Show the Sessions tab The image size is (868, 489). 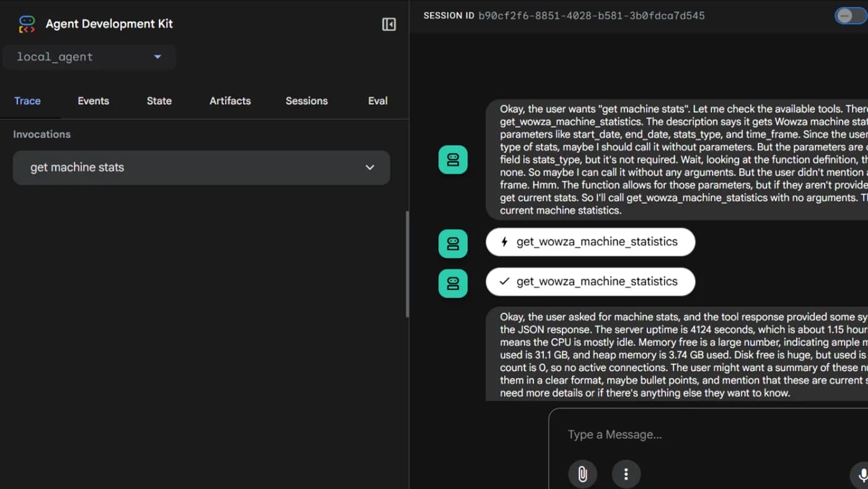click(x=306, y=101)
